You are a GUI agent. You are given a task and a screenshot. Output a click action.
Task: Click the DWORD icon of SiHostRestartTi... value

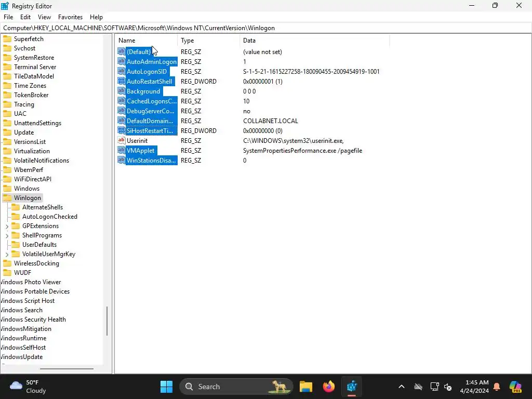tap(121, 130)
